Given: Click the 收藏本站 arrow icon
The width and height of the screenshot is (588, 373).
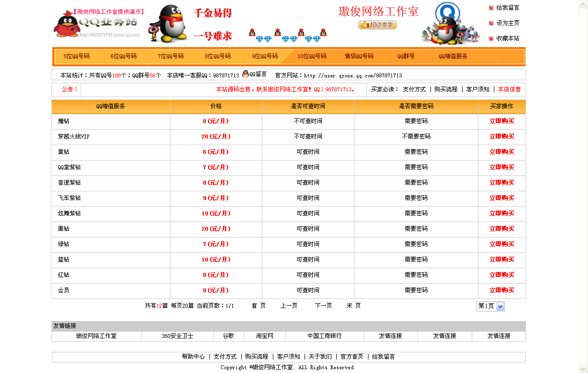Looking at the screenshot, I should (491, 38).
